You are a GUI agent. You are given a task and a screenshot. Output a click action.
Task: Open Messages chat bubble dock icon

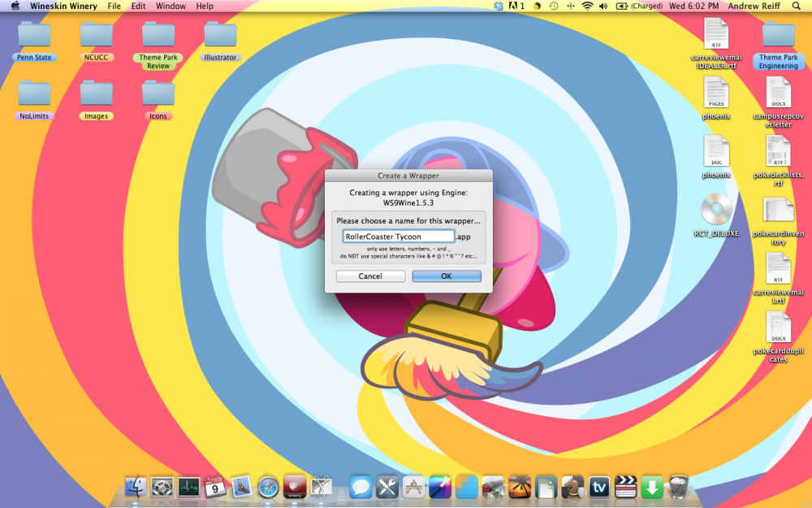[x=361, y=487]
